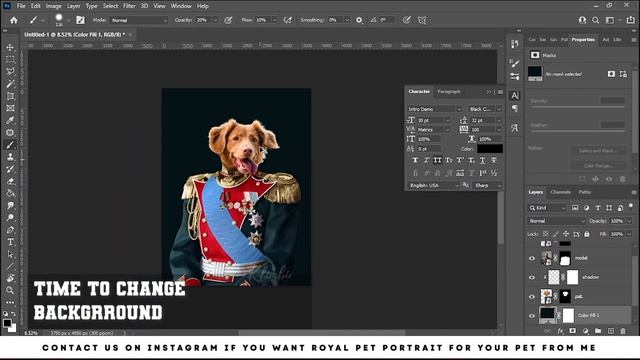Select the Magic Wand tool
Screen dimensions: 640x360
(x=10, y=84)
